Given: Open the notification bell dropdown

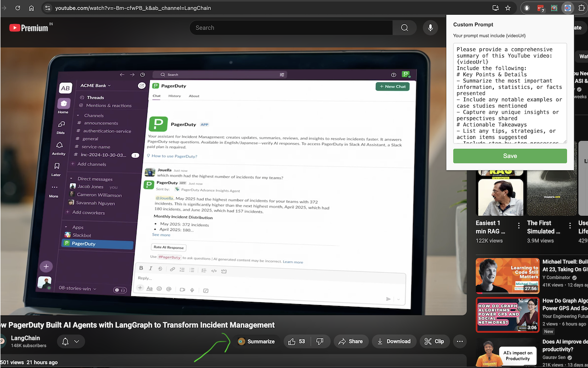Looking at the screenshot, I should (x=70, y=341).
